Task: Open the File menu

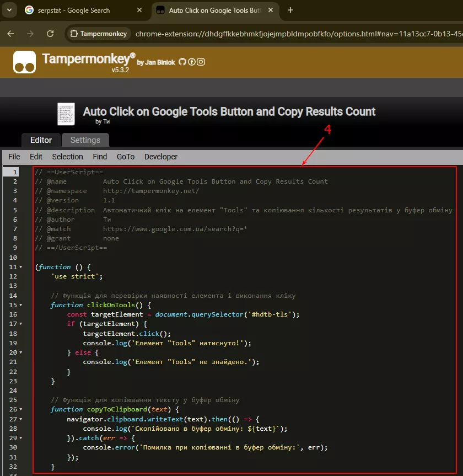Action: (x=14, y=157)
